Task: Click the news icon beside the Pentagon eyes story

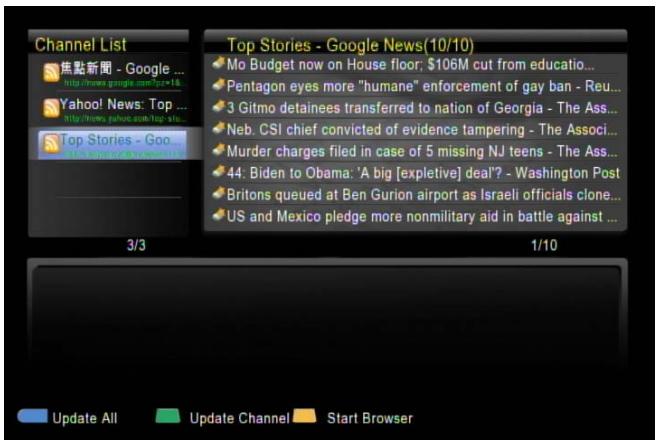Action: click(x=219, y=85)
